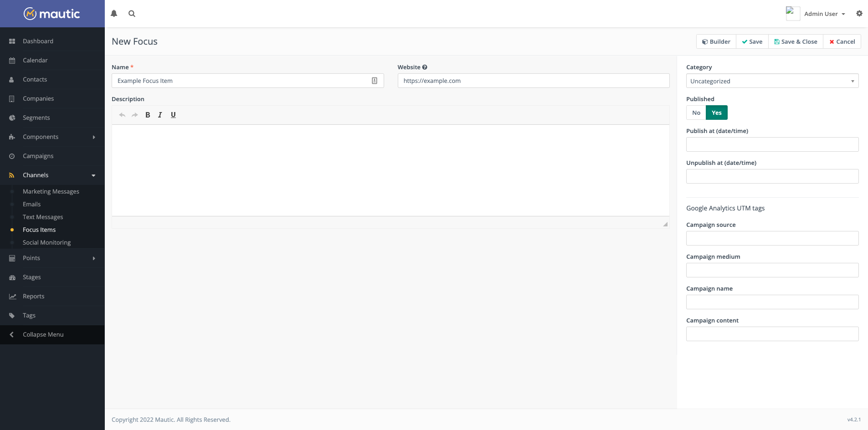Set Published to Yes
This screenshot has width=868, height=430.
(716, 113)
